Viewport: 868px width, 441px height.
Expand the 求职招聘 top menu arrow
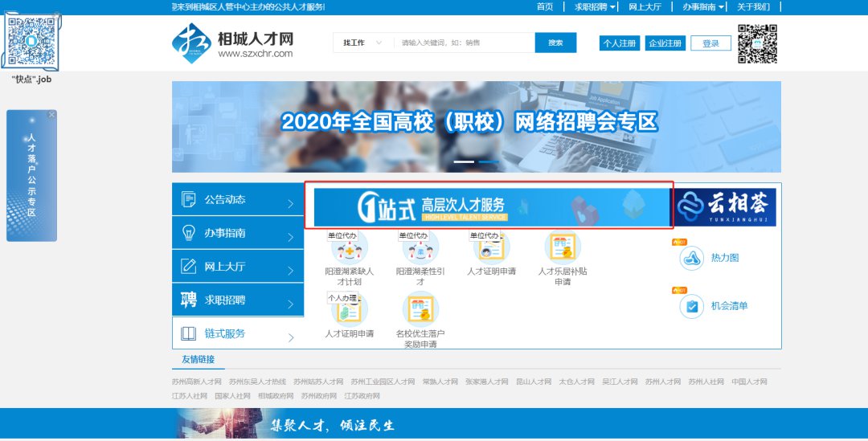point(612,7)
